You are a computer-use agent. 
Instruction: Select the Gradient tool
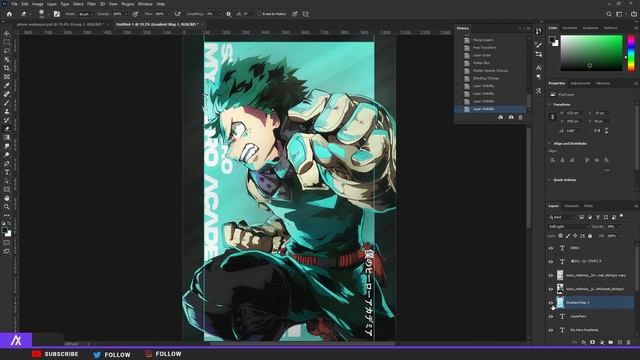pos(7,138)
